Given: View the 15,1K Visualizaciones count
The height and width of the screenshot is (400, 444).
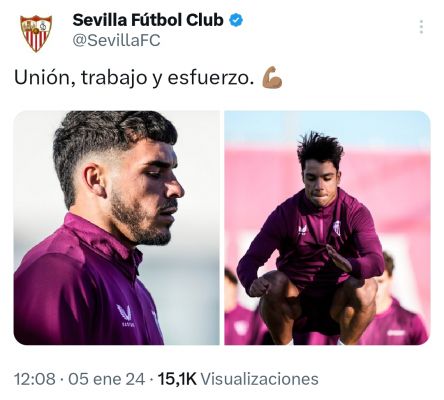Looking at the screenshot, I should coord(238,379).
